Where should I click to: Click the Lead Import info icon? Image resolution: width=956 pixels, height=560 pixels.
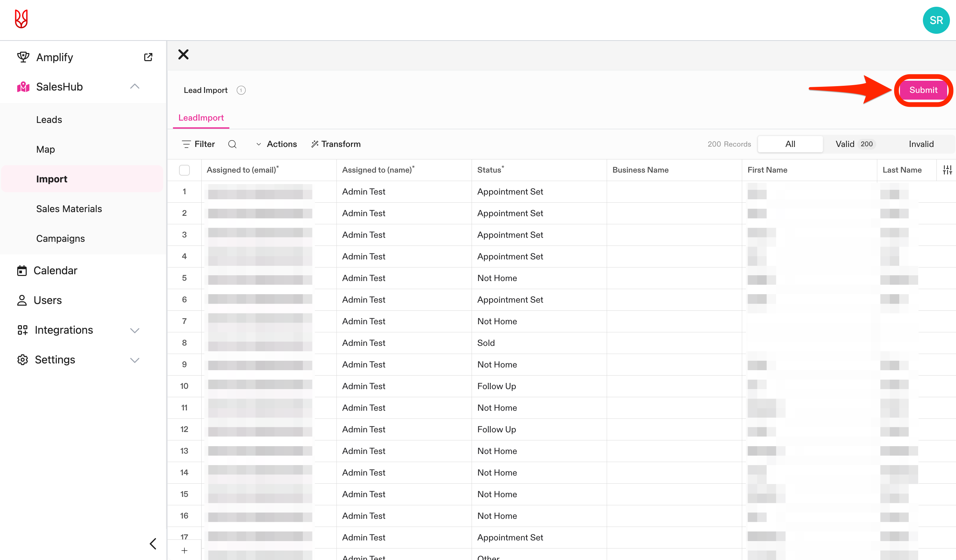(241, 90)
